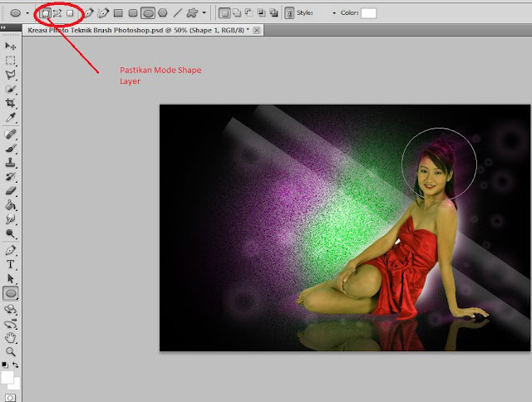Screen dimensions: 532x402
Task: Choose Custom Shape tool in options bar
Action: click(x=192, y=13)
